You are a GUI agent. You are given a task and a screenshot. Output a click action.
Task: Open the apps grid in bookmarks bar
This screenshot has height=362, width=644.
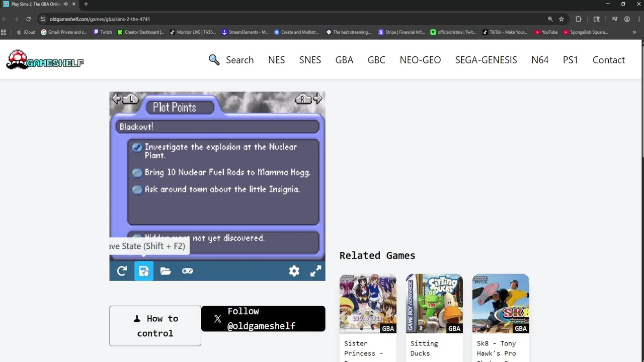point(4,32)
